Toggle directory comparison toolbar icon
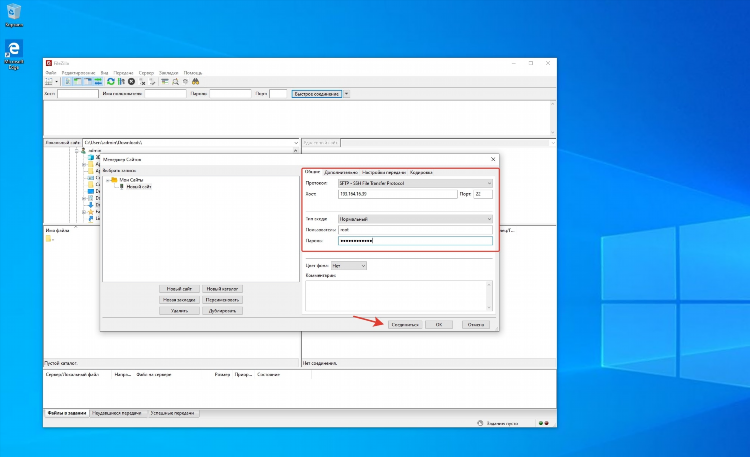The height and width of the screenshot is (457, 750). [176, 82]
